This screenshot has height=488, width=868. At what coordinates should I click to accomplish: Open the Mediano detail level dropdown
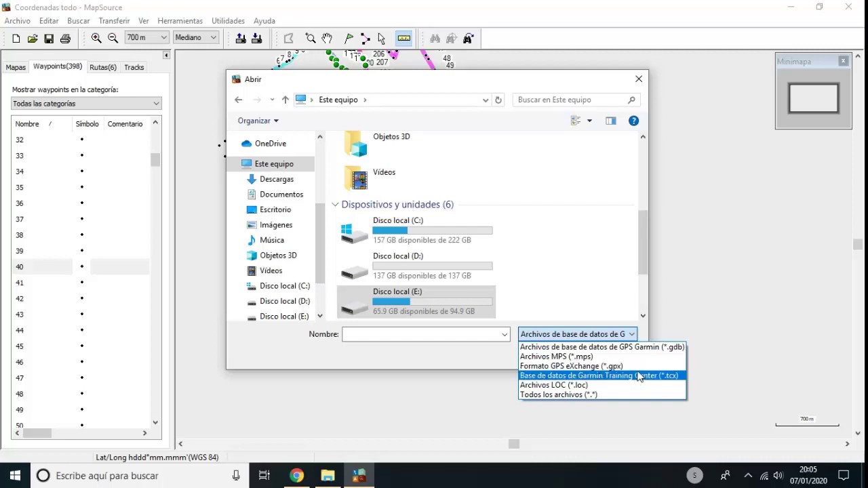(x=213, y=38)
